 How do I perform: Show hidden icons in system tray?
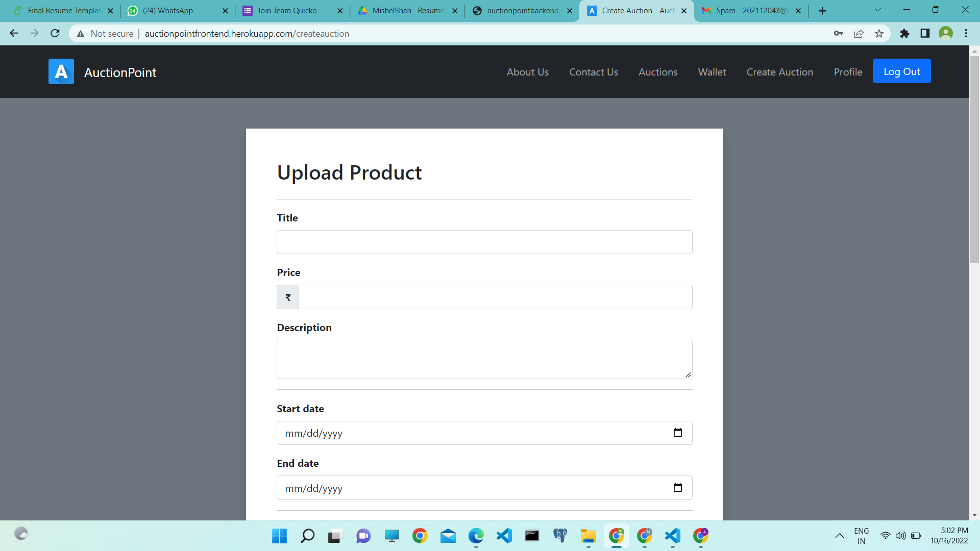point(839,536)
